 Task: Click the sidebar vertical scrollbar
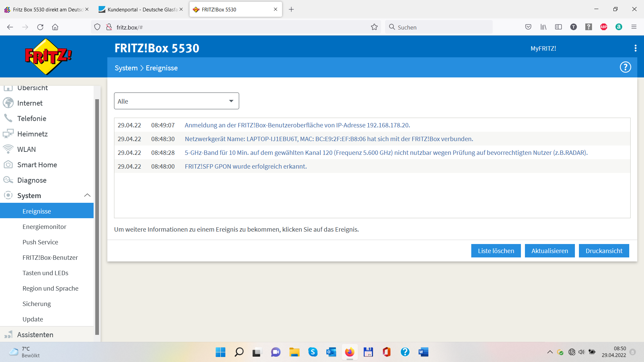click(97, 217)
